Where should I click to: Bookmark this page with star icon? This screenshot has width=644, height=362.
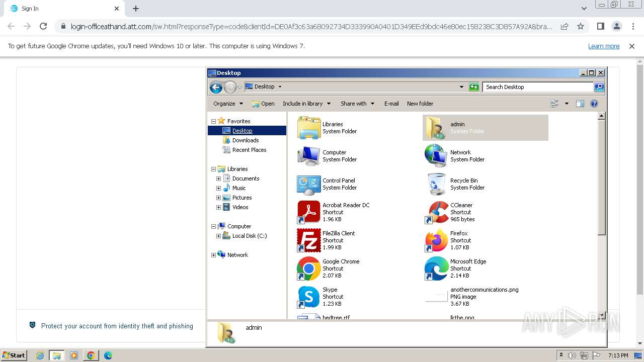point(581,26)
